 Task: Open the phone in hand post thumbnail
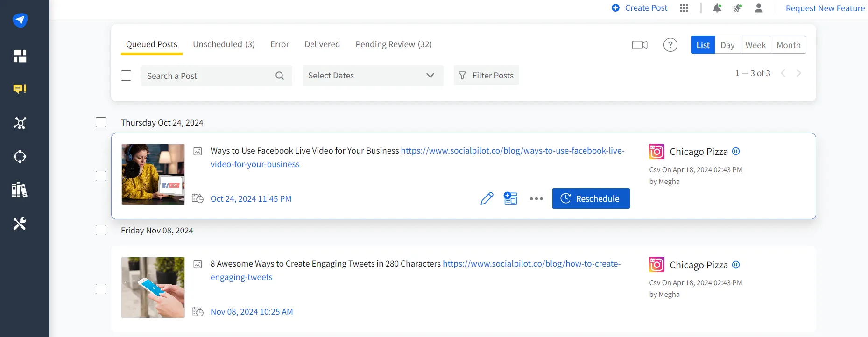(x=153, y=288)
